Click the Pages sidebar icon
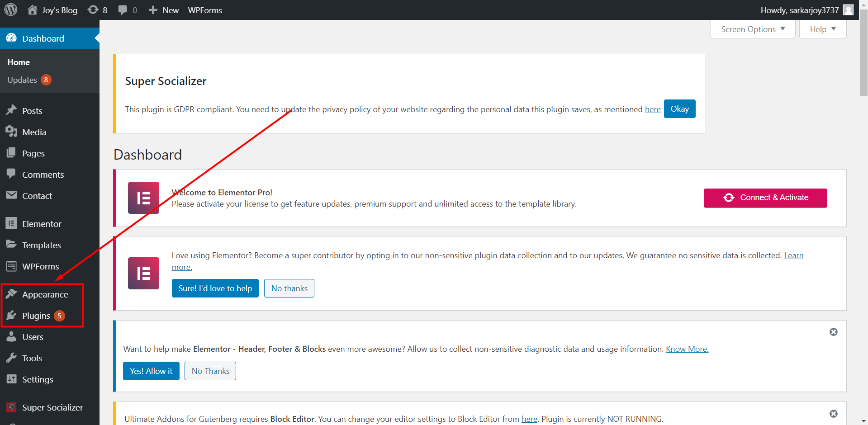The height and width of the screenshot is (425, 868). tap(12, 153)
